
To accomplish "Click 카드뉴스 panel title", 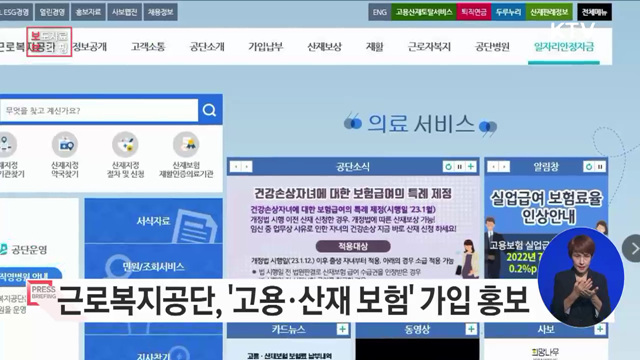I will tap(289, 329).
